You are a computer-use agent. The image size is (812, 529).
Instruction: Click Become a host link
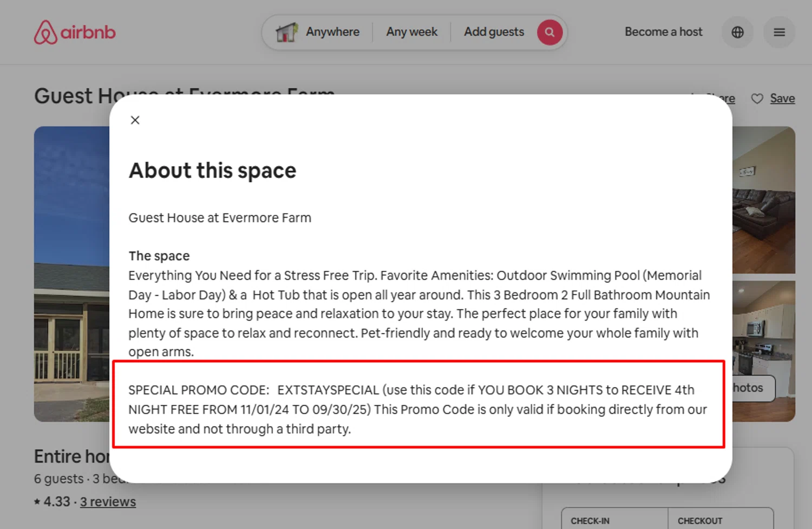(664, 32)
